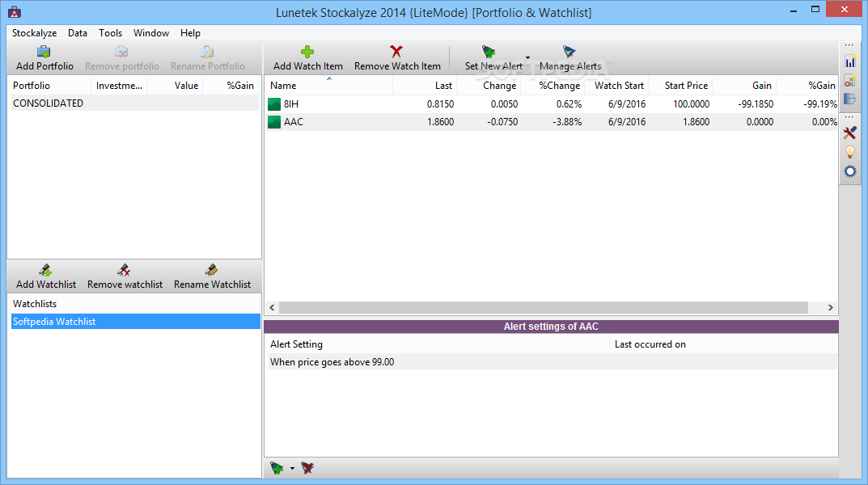
Task: Sort by the Last column header
Action: pos(425,86)
